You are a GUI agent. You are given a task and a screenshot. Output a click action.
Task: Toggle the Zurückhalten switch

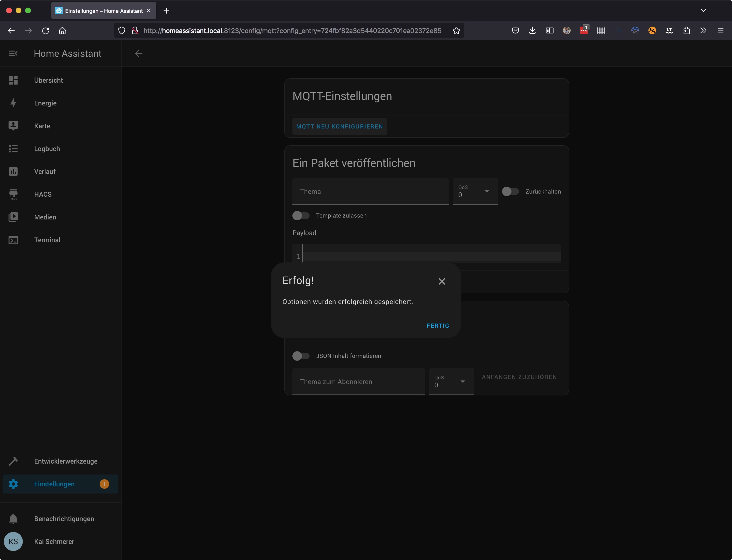510,191
